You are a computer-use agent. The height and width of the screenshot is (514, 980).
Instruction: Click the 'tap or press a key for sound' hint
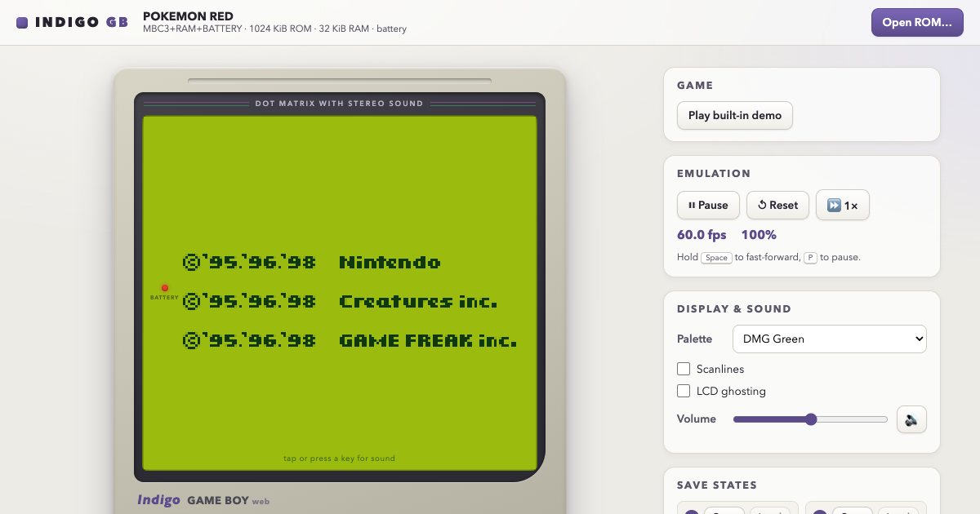[340, 459]
